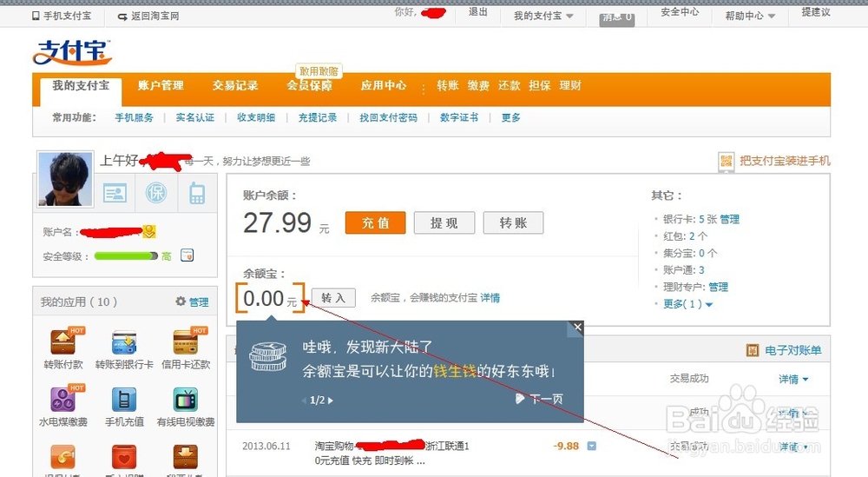This screenshot has width=868, height=477.
Task: Click 担保 in the orange nav bar
Action: 540,85
